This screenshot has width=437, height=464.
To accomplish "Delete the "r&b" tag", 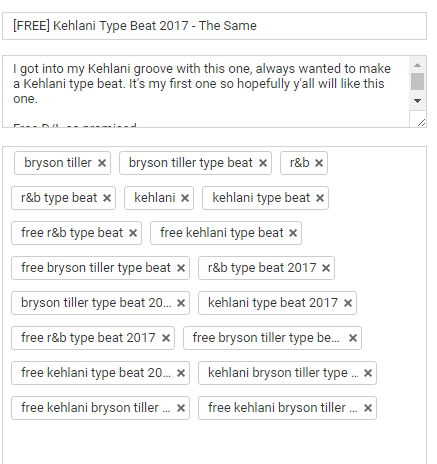I will [319, 163].
